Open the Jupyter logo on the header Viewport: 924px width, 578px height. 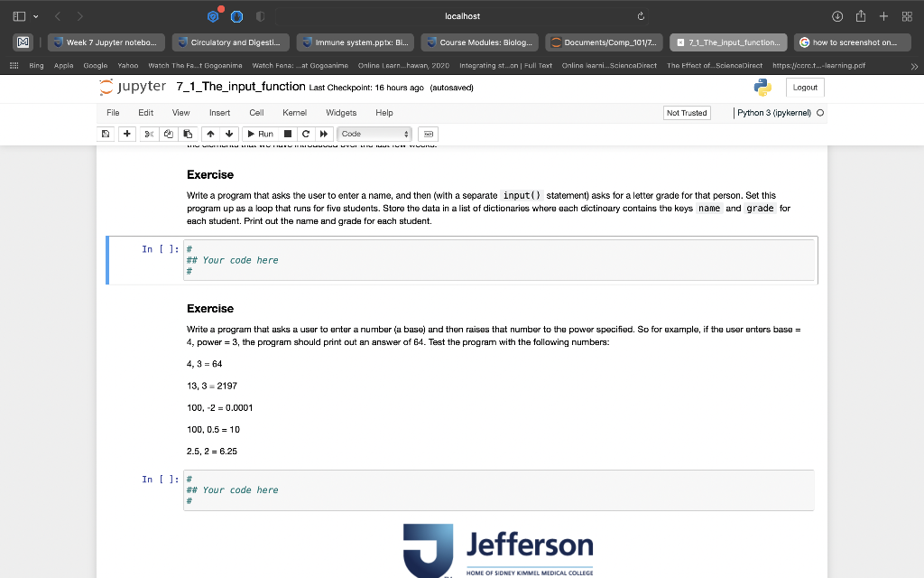coord(134,87)
